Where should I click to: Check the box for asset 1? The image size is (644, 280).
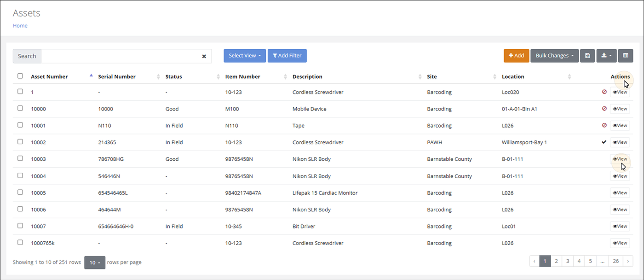click(x=20, y=91)
